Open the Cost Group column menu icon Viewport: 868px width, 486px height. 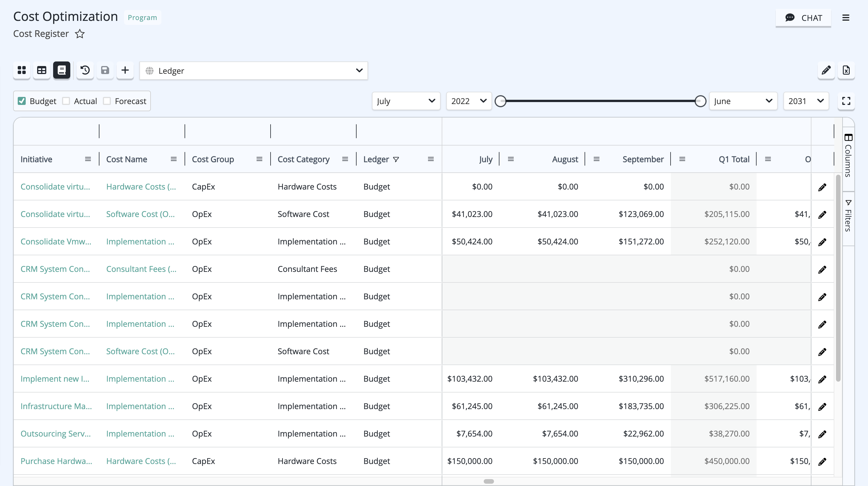pyautogui.click(x=259, y=159)
